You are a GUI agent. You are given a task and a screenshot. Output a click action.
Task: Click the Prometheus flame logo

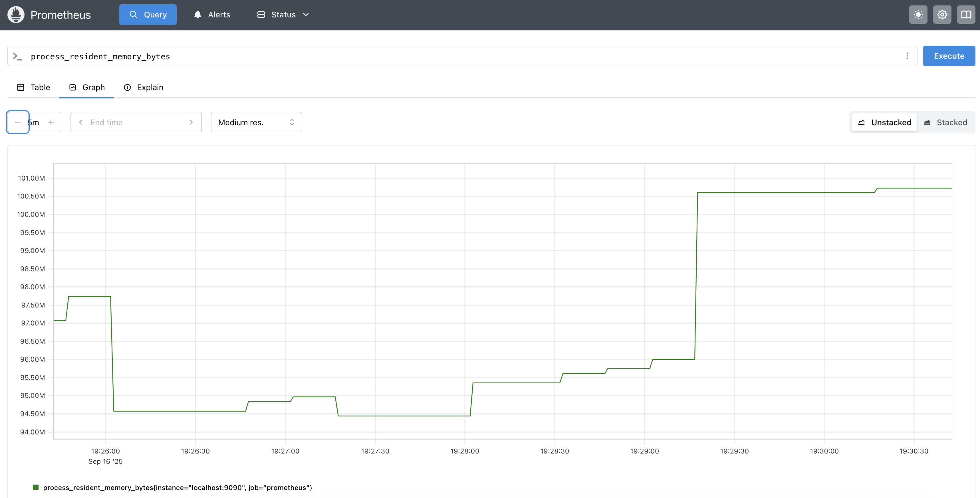point(16,15)
